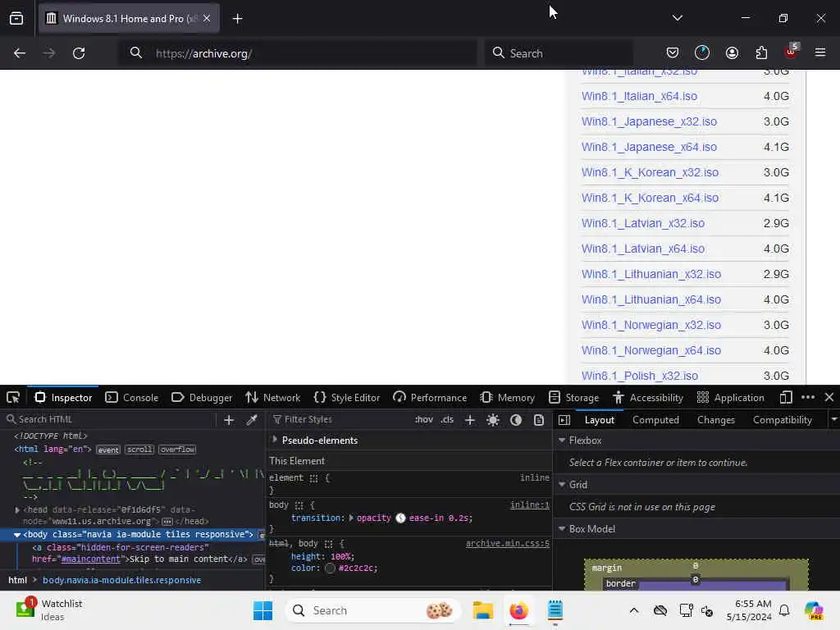Toggle dark color scheme simulation

(x=516, y=420)
